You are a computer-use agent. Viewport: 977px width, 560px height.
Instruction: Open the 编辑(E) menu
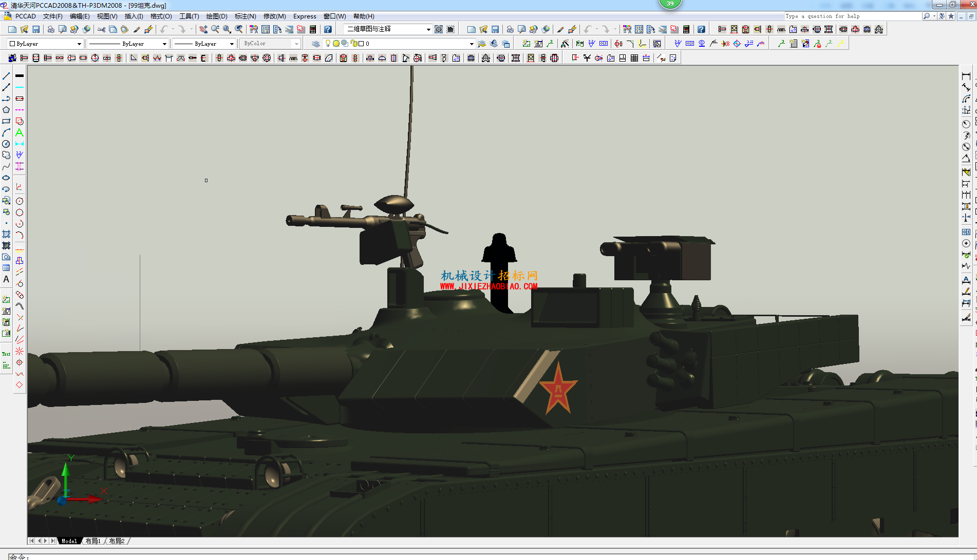(80, 16)
